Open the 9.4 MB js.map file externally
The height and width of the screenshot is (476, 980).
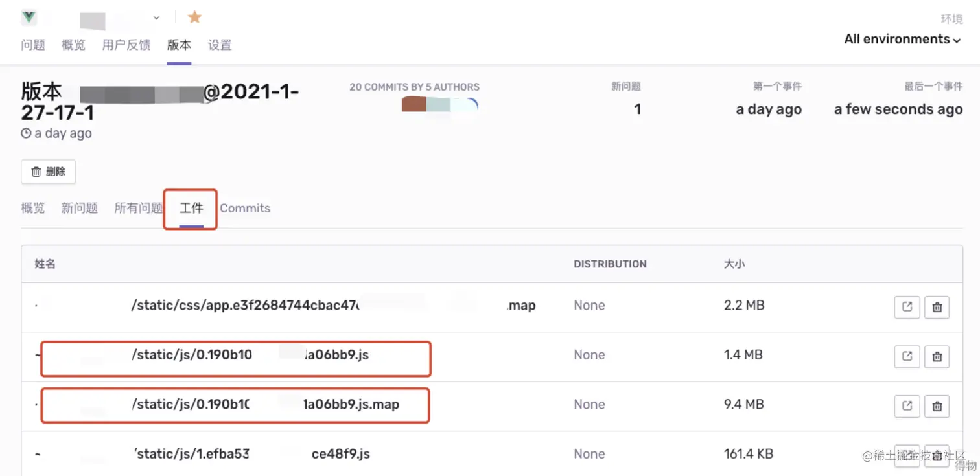tap(907, 406)
